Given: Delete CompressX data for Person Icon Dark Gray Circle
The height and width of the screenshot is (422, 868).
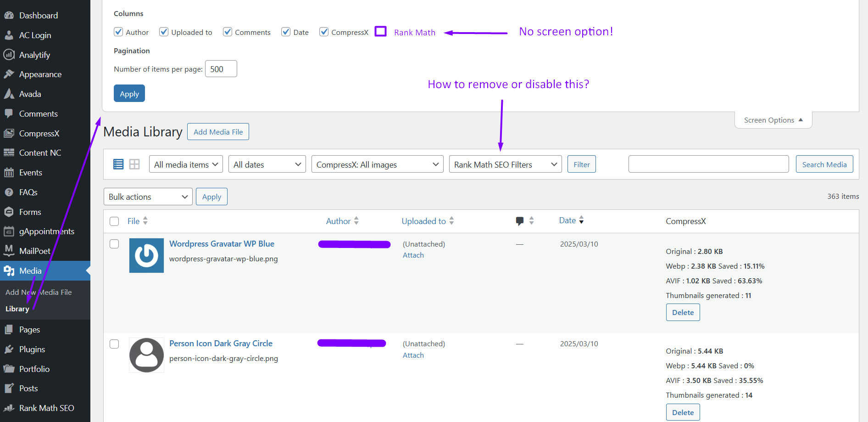Looking at the screenshot, I should (683, 412).
